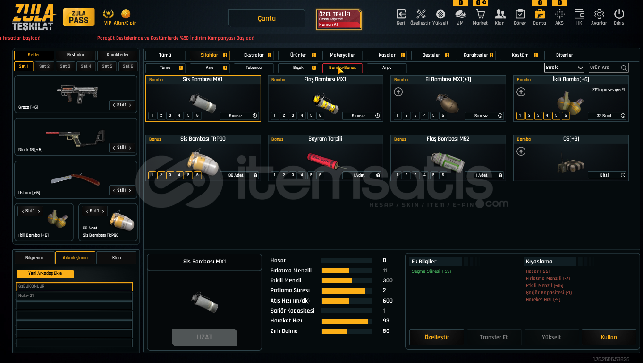The width and height of the screenshot is (643, 364).
Task: Next style arrow for İkili Bomba [+6] slot
Action: (39, 211)
